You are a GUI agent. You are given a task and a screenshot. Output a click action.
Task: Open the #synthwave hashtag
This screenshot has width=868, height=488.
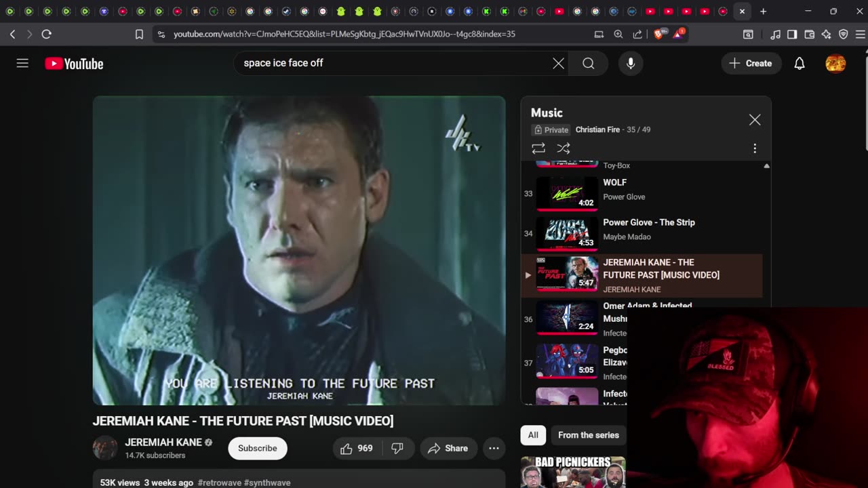(267, 483)
